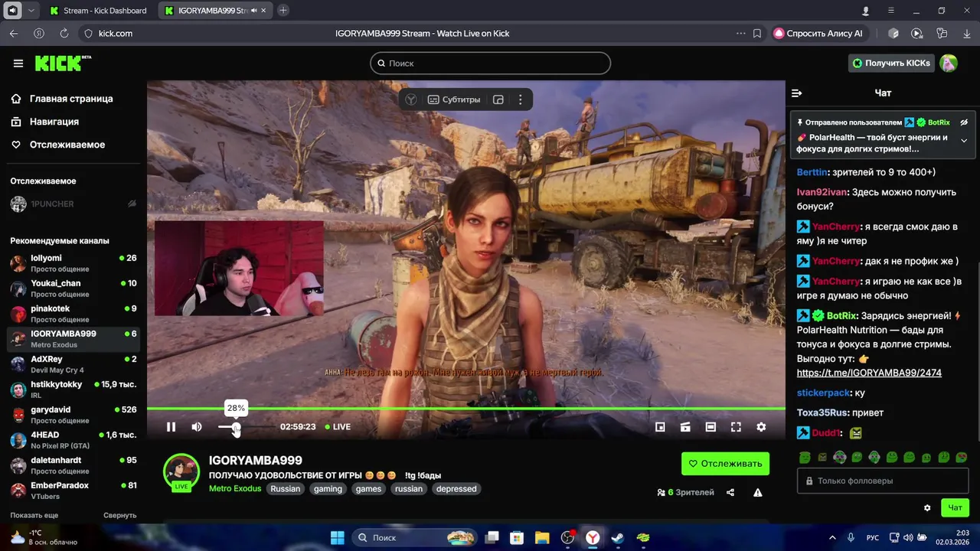This screenshot has height=551, width=980.
Task: Expand the browser tab list dropdown
Action: (x=31, y=11)
